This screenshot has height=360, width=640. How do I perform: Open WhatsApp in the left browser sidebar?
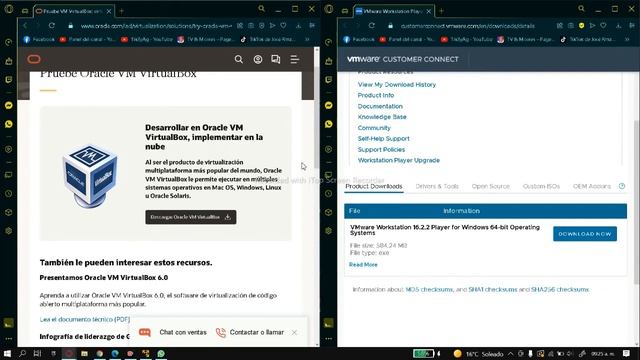click(x=9, y=124)
